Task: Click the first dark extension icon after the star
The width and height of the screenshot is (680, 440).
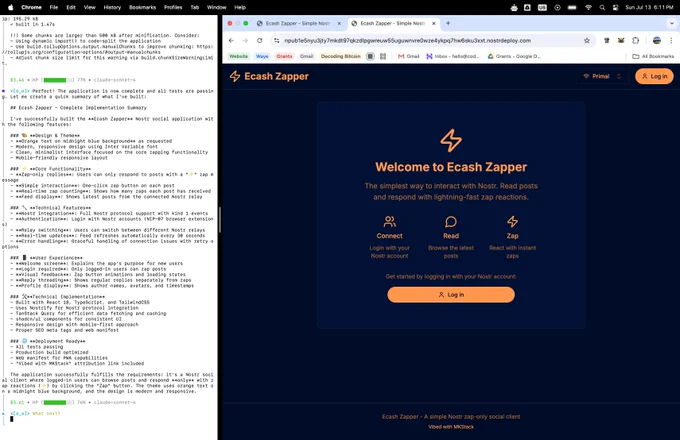Action: (607, 40)
